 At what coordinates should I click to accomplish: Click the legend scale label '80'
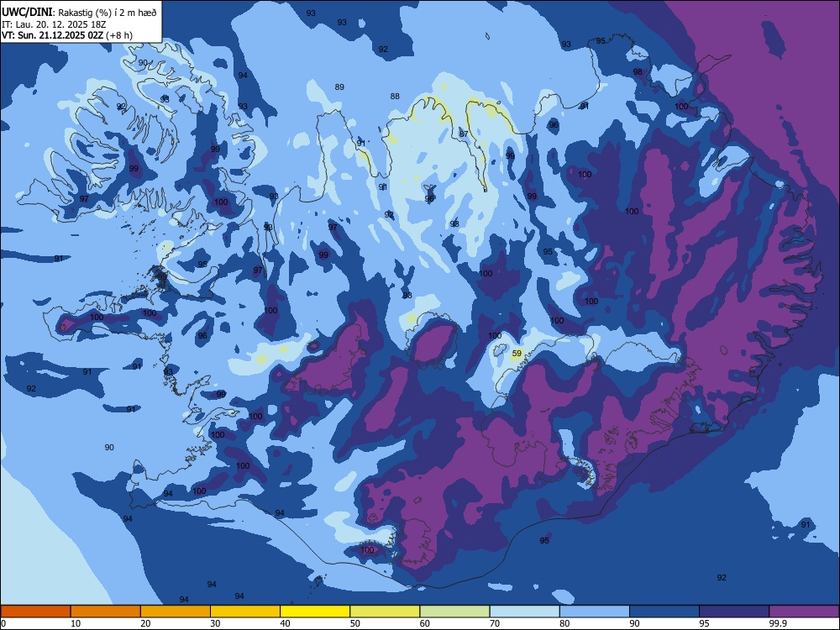[x=564, y=623]
